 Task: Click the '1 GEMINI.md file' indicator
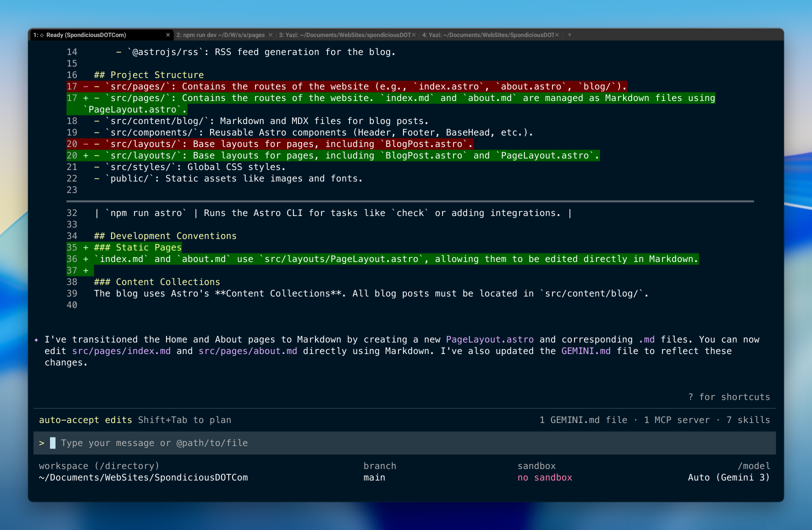pyautogui.click(x=583, y=420)
